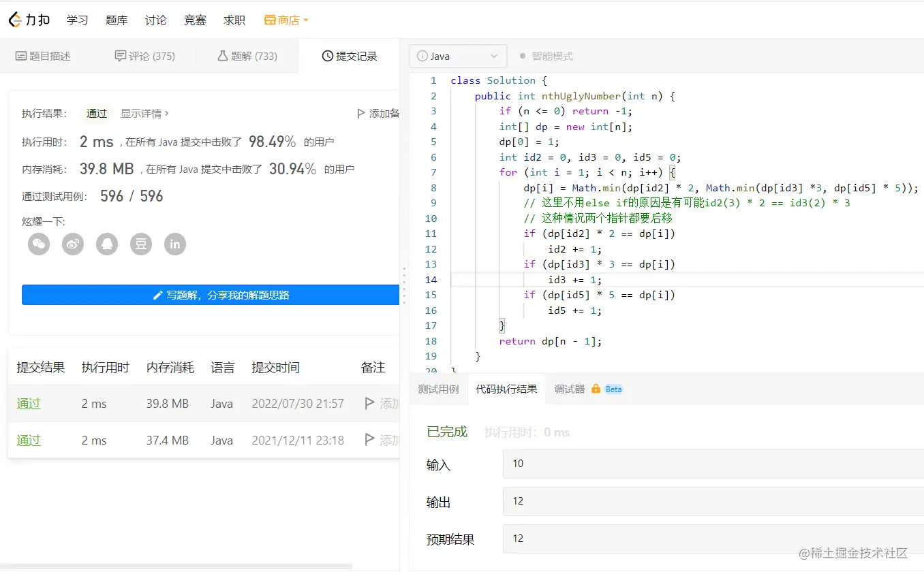This screenshot has width=924, height=576.
Task: Click the 添加备注 flag icon near execution result
Action: tap(361, 114)
